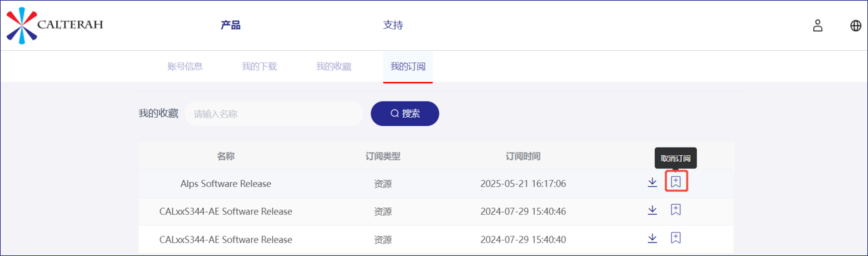Select the 我的订阅 tab
Image resolution: width=868 pixels, height=256 pixels.
408,66
